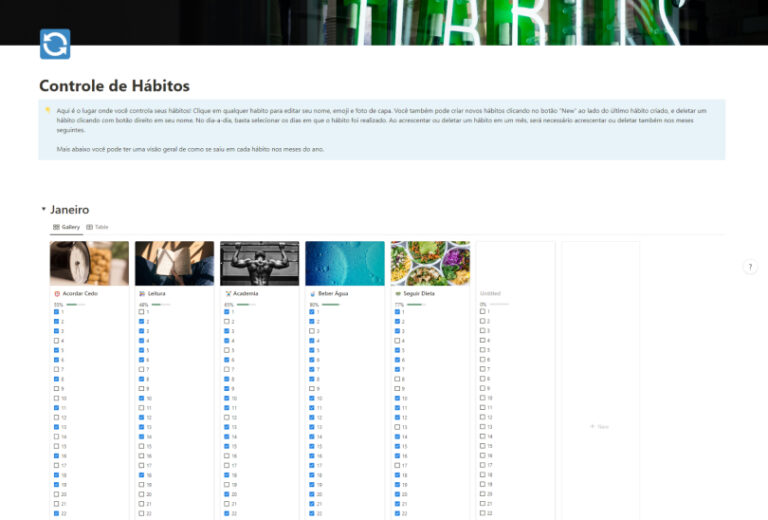Click the book emoji beside Leitura

[x=142, y=293]
